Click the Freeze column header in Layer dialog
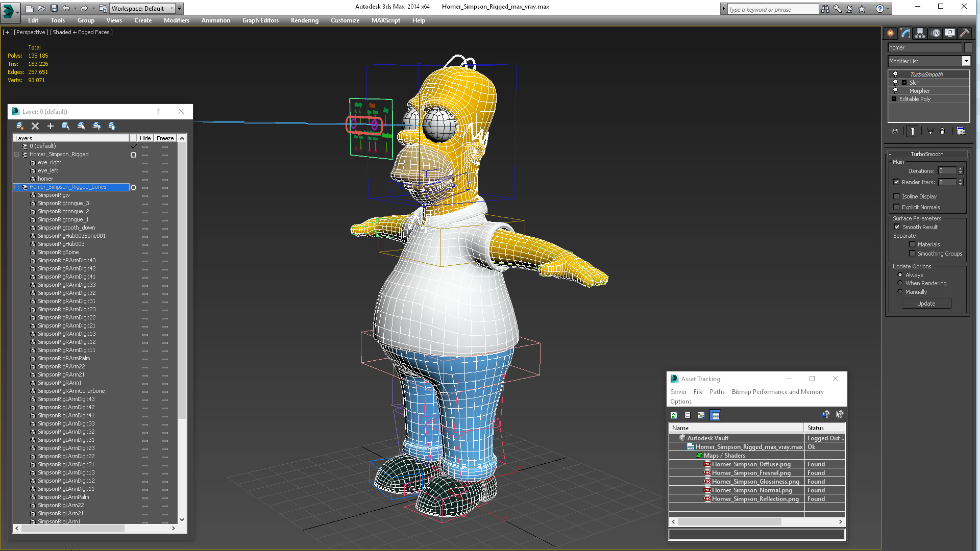This screenshot has height=551, width=980. pos(165,138)
